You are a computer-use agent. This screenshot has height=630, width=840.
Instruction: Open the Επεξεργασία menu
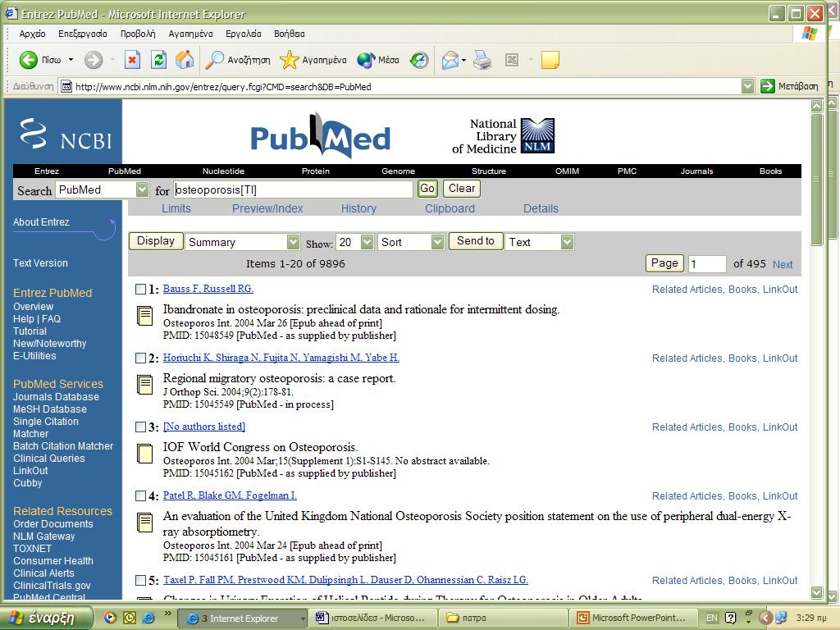point(83,34)
